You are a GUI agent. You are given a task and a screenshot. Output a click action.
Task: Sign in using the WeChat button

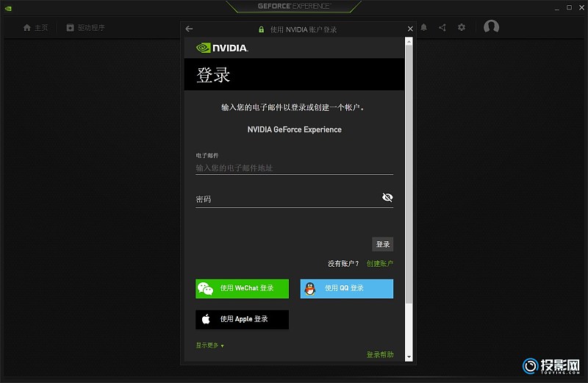pyautogui.click(x=242, y=288)
